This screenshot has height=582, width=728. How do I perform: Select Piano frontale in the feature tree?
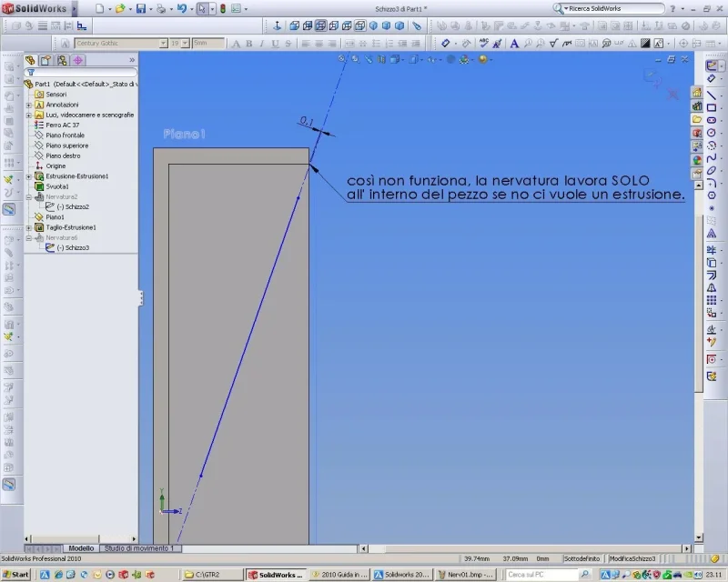click(x=65, y=135)
